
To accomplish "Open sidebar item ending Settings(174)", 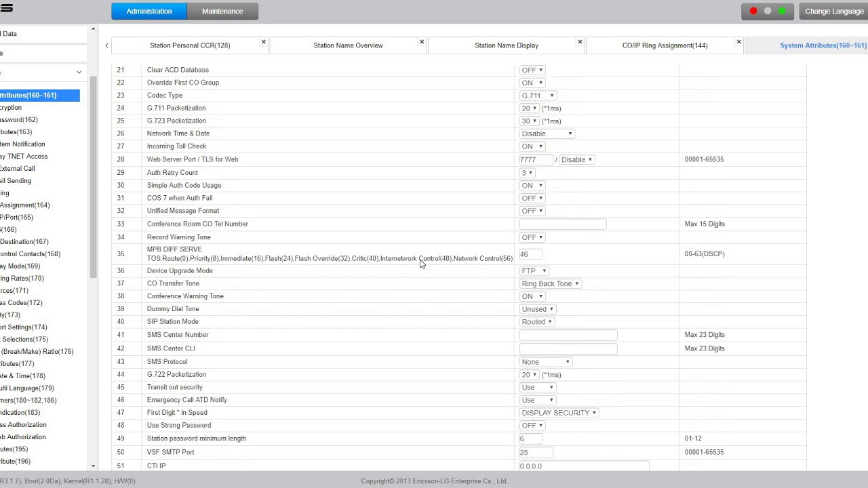I will coord(24,327).
